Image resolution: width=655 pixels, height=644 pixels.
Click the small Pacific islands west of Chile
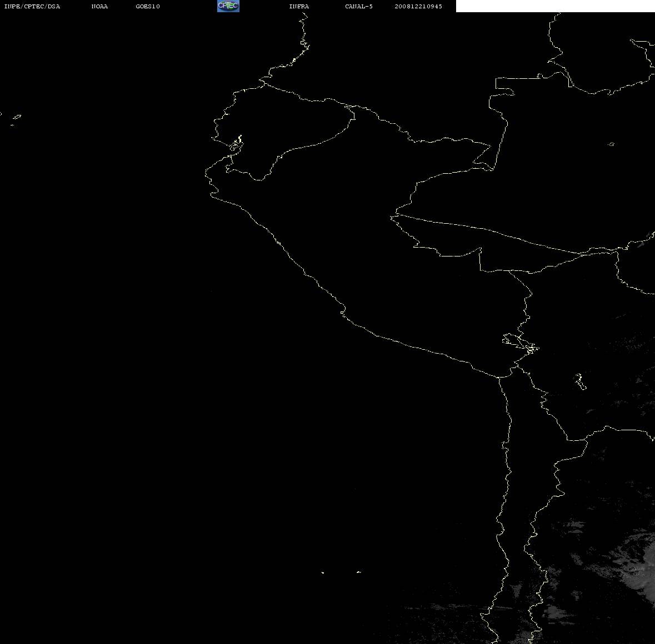pyautogui.click(x=341, y=572)
